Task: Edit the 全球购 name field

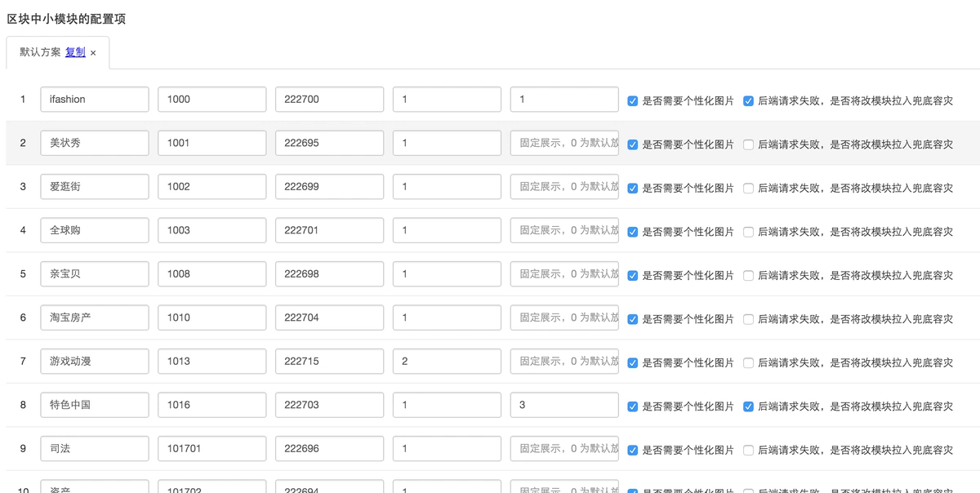Action: 95,230
